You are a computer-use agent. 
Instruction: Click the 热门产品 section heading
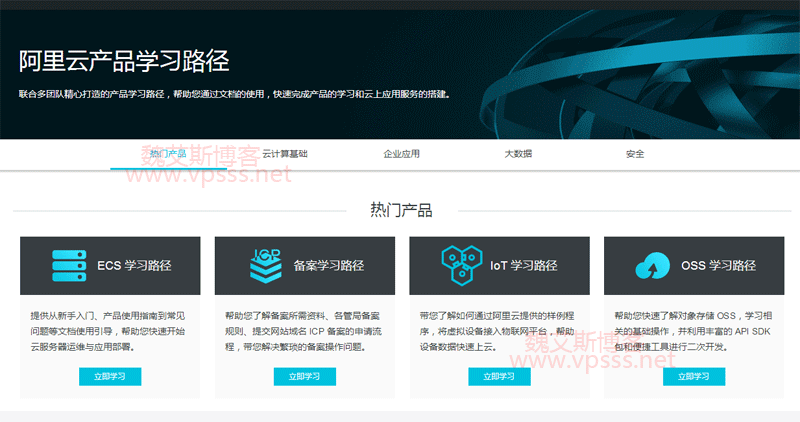tap(401, 210)
